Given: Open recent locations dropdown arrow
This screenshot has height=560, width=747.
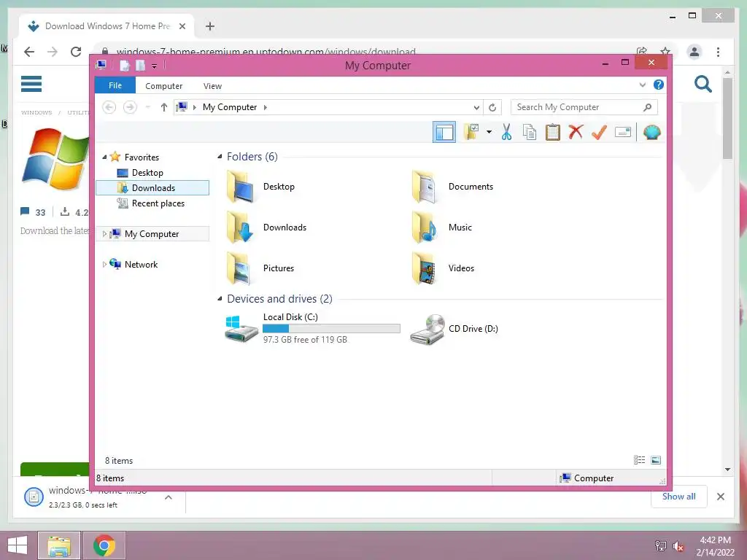Looking at the screenshot, I should (x=147, y=107).
